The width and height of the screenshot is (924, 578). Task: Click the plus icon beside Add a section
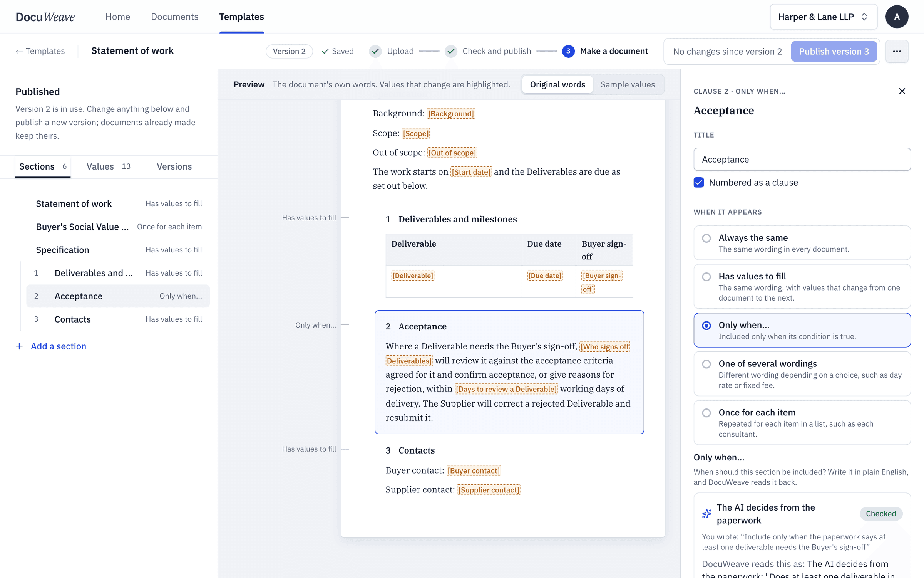click(x=19, y=346)
